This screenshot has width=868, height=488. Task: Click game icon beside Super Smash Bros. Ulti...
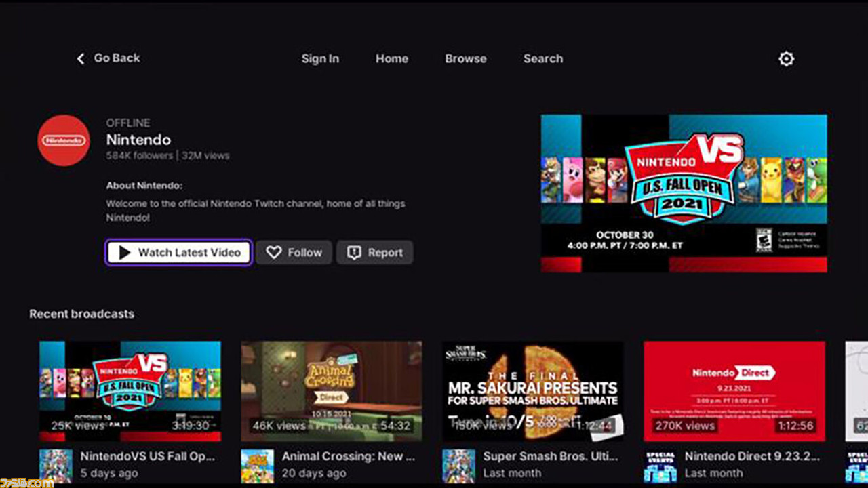point(458,466)
